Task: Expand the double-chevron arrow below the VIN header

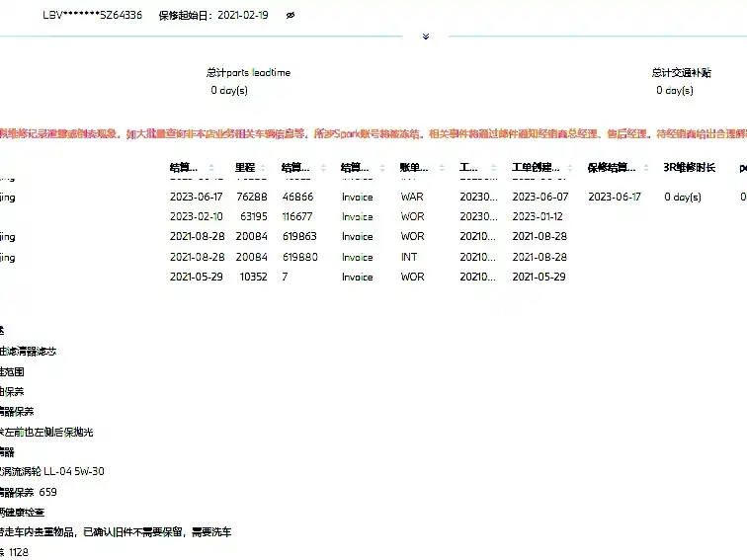Action: coord(426,37)
